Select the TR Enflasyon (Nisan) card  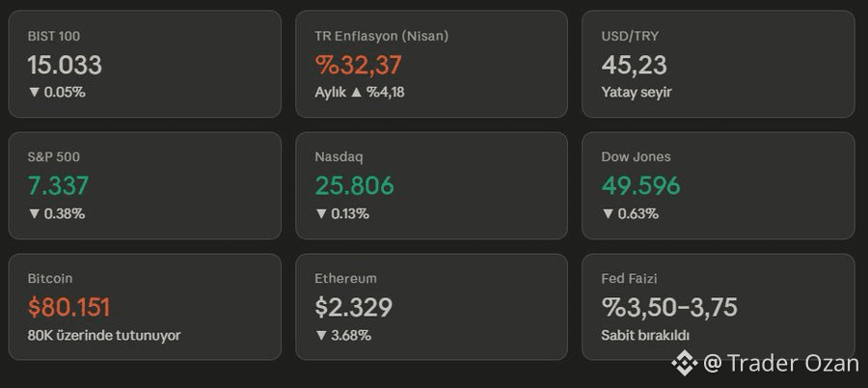tap(431, 64)
